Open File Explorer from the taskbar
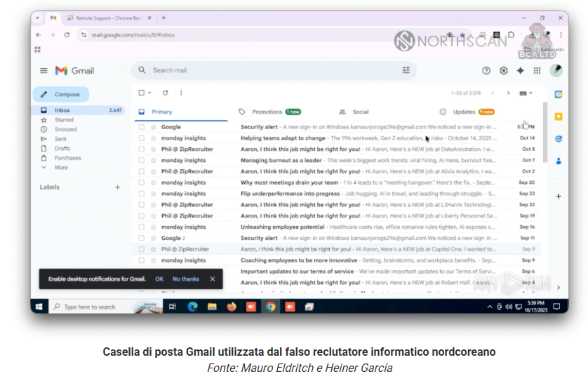 212,307
